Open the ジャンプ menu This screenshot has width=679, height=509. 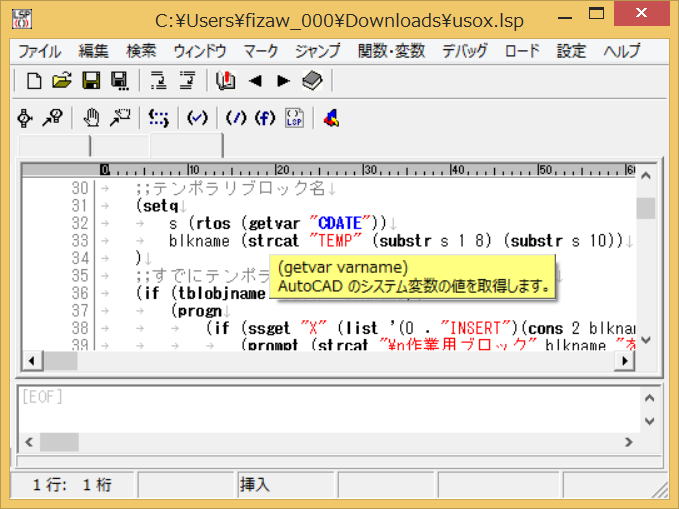(x=317, y=51)
